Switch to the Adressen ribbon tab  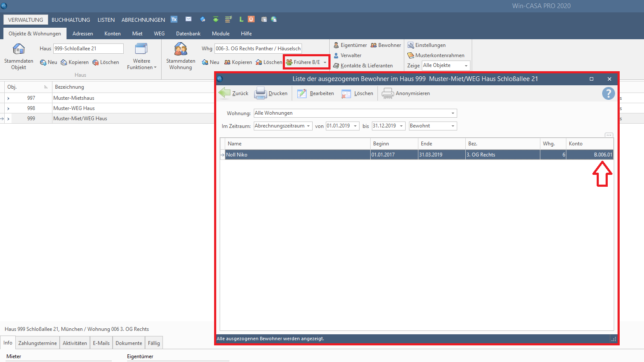[x=83, y=34]
